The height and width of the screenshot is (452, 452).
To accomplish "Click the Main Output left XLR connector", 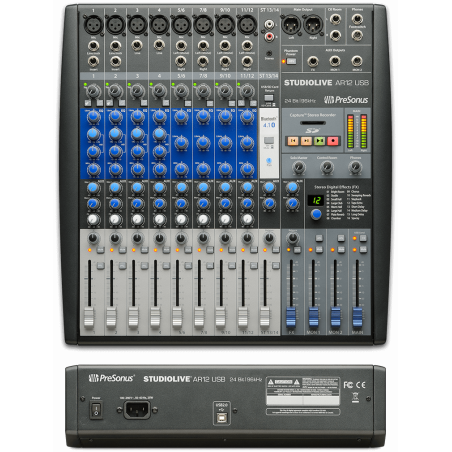I will 292,25.
